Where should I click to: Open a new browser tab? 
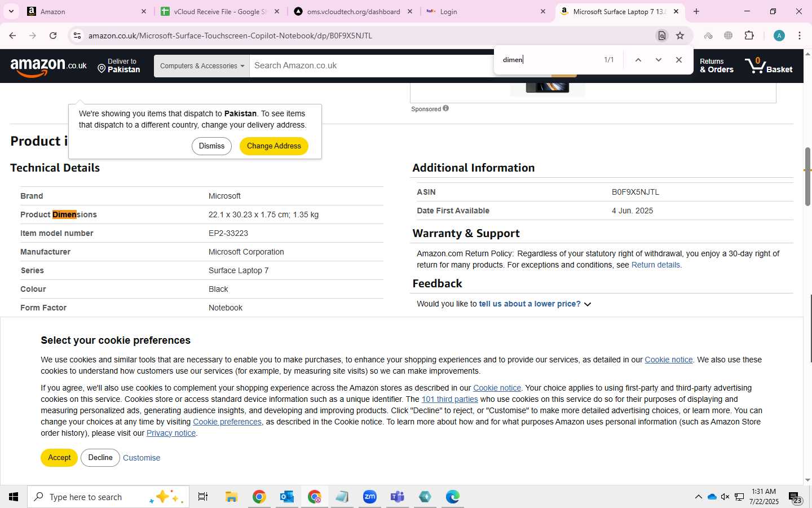point(696,11)
